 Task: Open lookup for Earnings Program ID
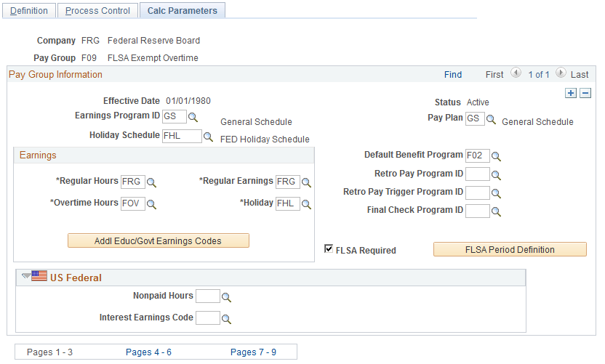(193, 117)
